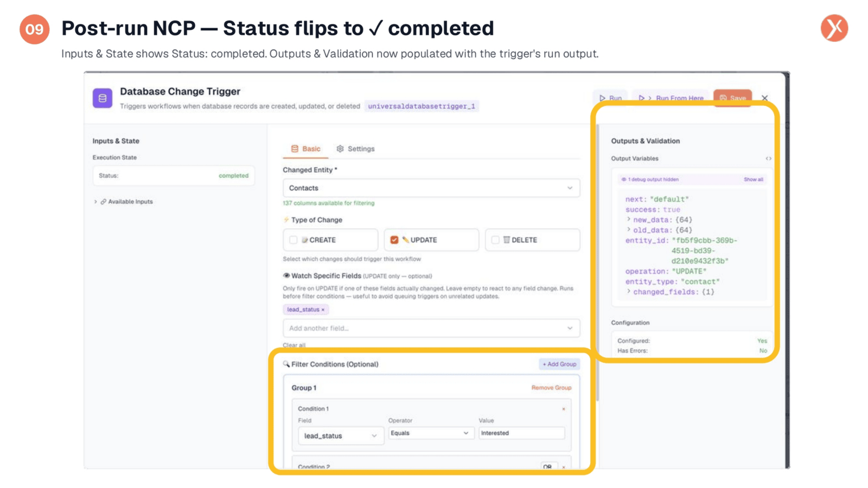Click the Clear all link

(x=294, y=345)
